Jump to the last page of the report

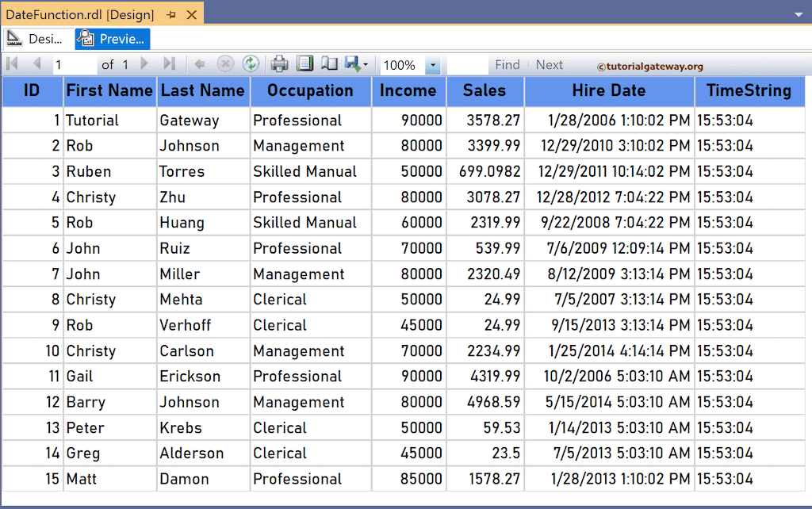[x=170, y=65]
